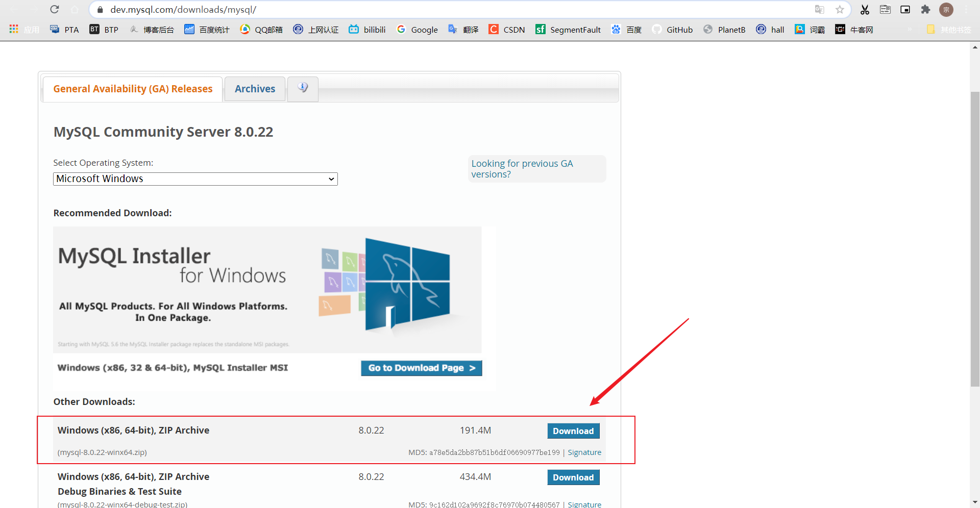Download the 191.4M ZIP Archive
The height and width of the screenshot is (508, 980).
coord(573,431)
